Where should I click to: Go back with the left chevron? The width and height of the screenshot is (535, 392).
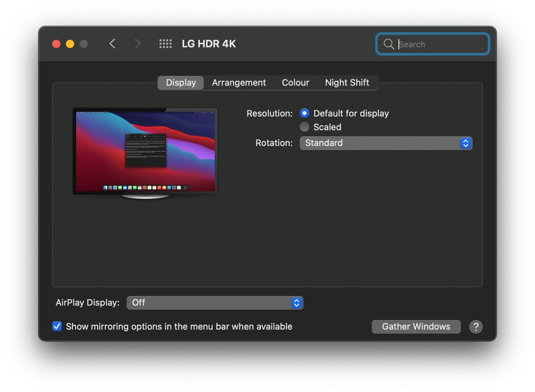(112, 44)
